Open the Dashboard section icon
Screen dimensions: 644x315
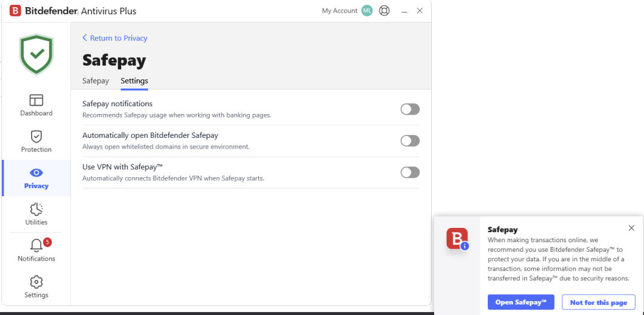36,100
